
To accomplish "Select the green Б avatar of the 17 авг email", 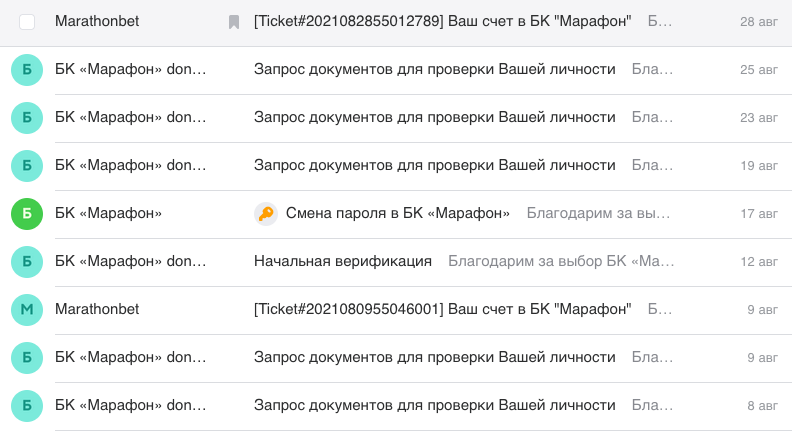I will coord(27,213).
